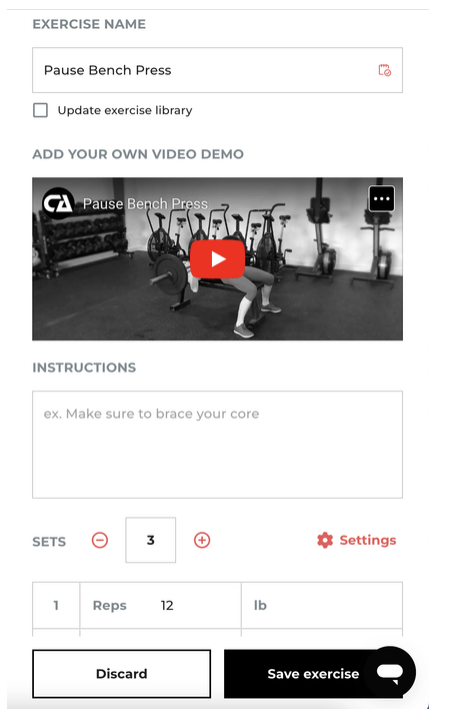The height and width of the screenshot is (722, 450).
Task: Click into the Instructions text area
Action: pos(217,445)
